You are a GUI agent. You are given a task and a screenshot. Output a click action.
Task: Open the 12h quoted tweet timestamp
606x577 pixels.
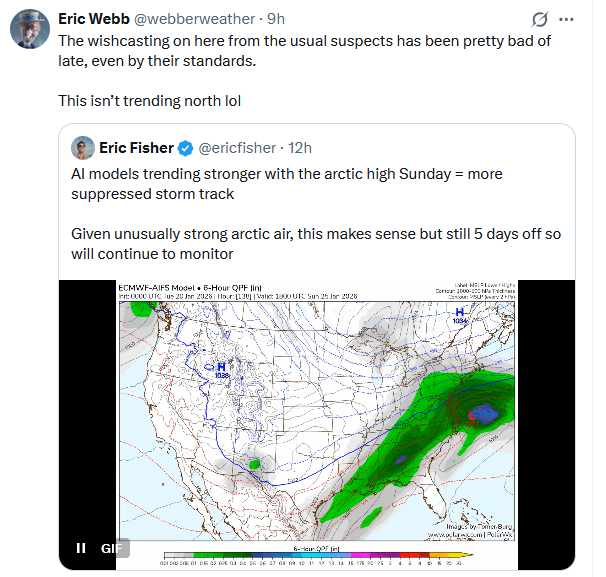pos(300,149)
